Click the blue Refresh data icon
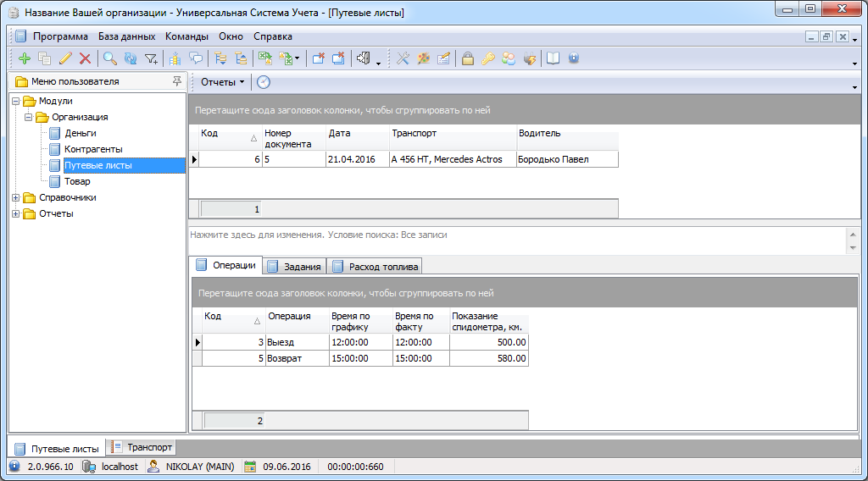The image size is (868, 481). tap(131, 58)
